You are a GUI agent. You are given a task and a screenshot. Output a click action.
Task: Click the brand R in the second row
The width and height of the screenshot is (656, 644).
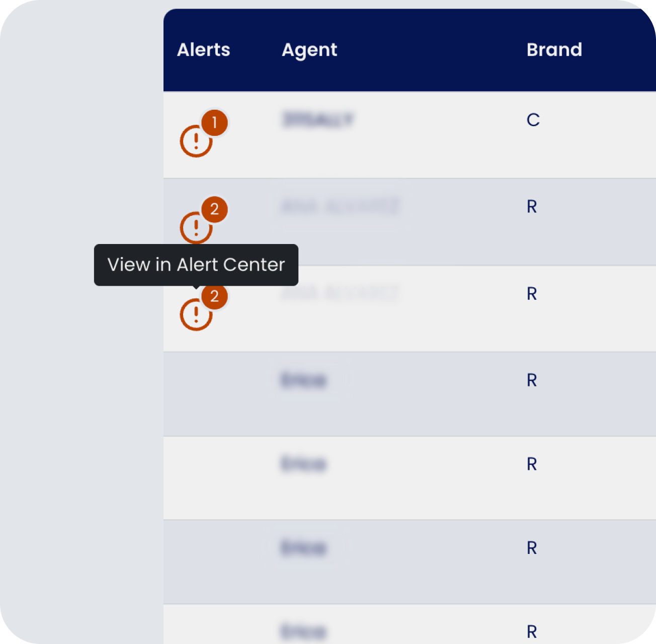point(532,206)
